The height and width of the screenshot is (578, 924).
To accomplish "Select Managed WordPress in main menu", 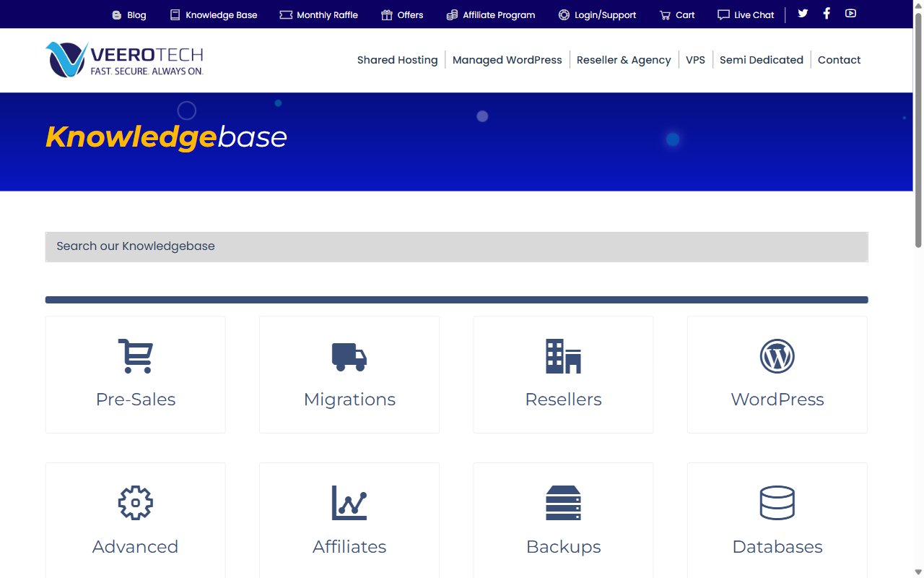I will coord(507,60).
